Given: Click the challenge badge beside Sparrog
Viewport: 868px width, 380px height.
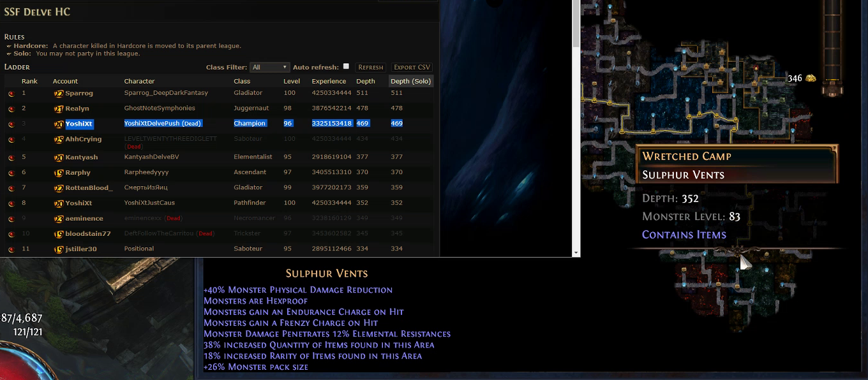Looking at the screenshot, I should coord(59,93).
